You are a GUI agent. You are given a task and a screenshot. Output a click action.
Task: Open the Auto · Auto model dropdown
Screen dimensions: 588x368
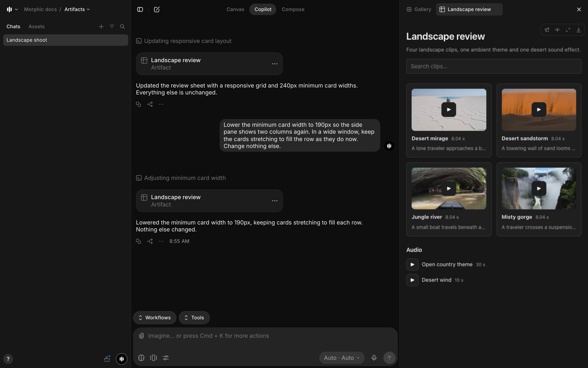point(342,358)
